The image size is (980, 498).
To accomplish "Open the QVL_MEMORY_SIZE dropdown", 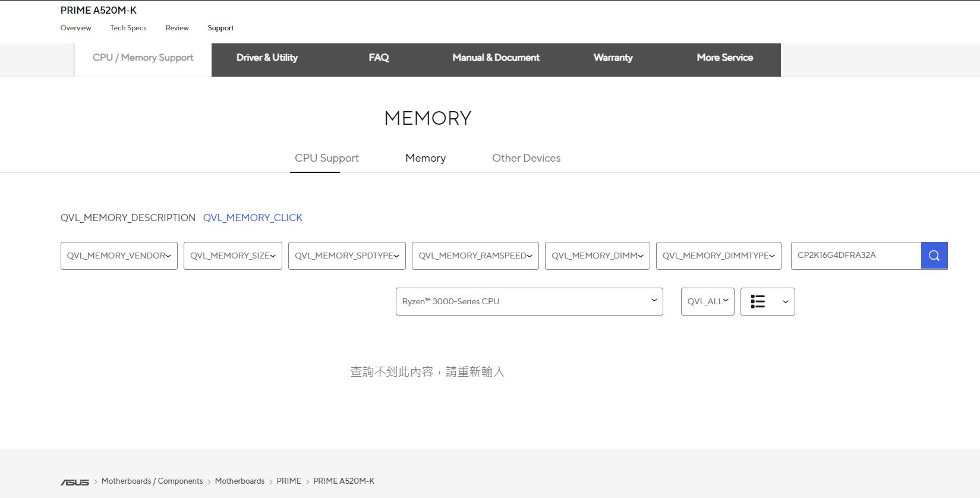I will tap(233, 256).
